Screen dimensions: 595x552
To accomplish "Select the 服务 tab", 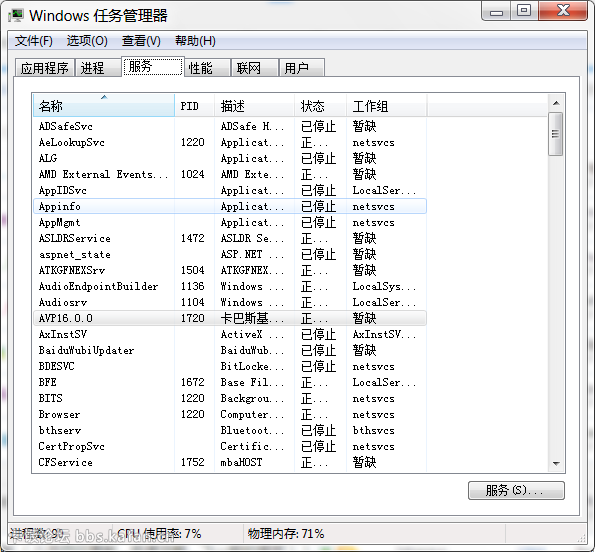I will click(x=153, y=66).
